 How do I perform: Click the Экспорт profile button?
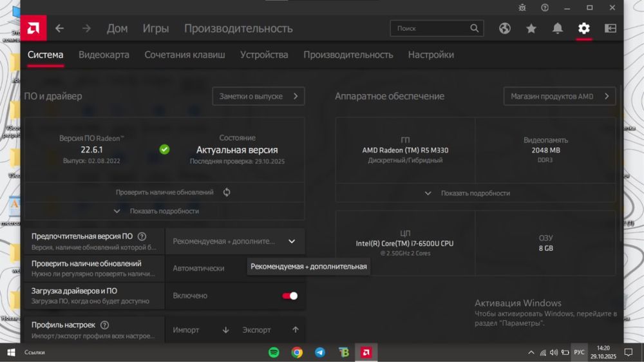pyautogui.click(x=270, y=330)
